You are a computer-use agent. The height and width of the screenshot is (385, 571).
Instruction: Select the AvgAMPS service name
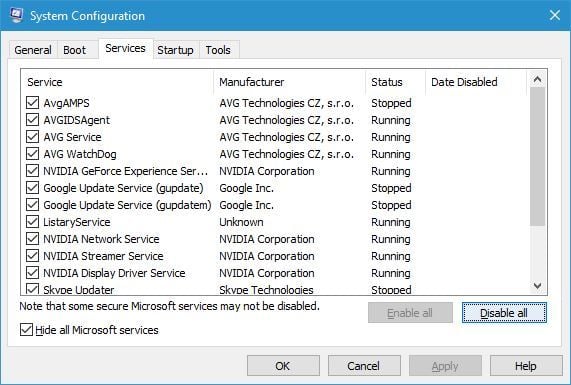click(x=66, y=103)
